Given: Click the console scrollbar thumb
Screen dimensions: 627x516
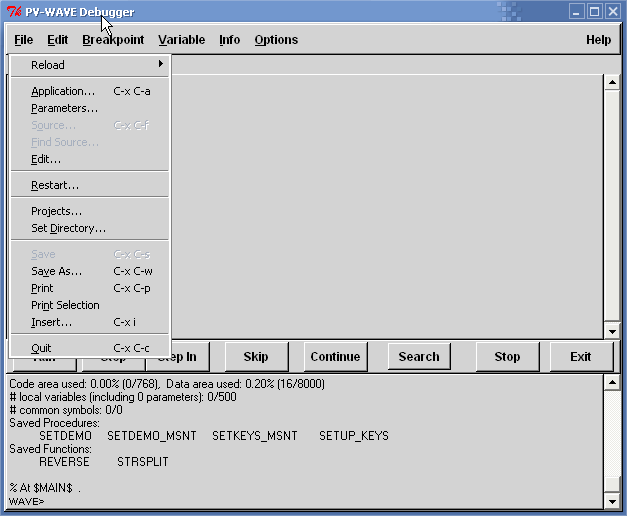Looking at the screenshot, I should 612,484.
